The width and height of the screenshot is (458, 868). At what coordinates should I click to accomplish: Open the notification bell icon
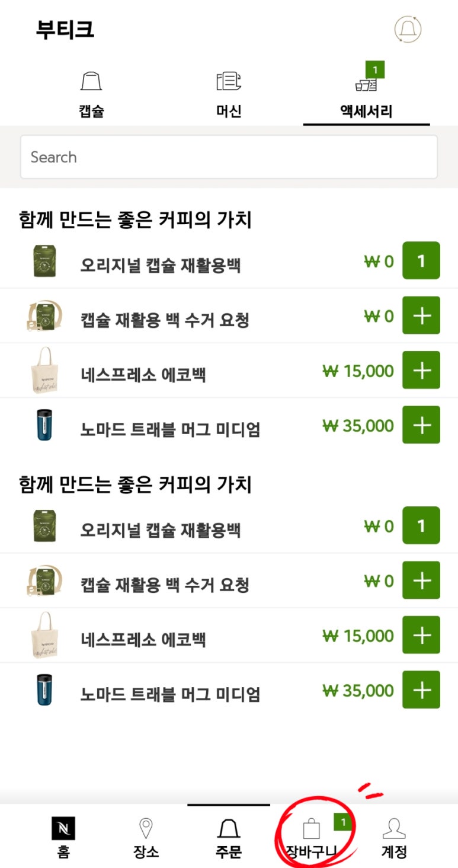point(408,28)
